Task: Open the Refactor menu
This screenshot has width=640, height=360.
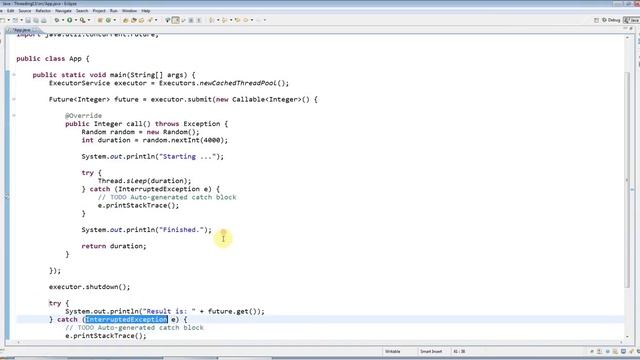Action: click(x=43, y=11)
